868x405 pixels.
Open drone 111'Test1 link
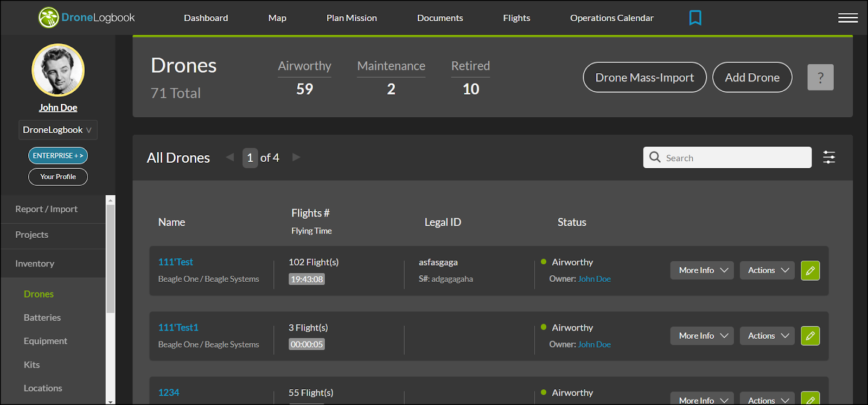178,327
